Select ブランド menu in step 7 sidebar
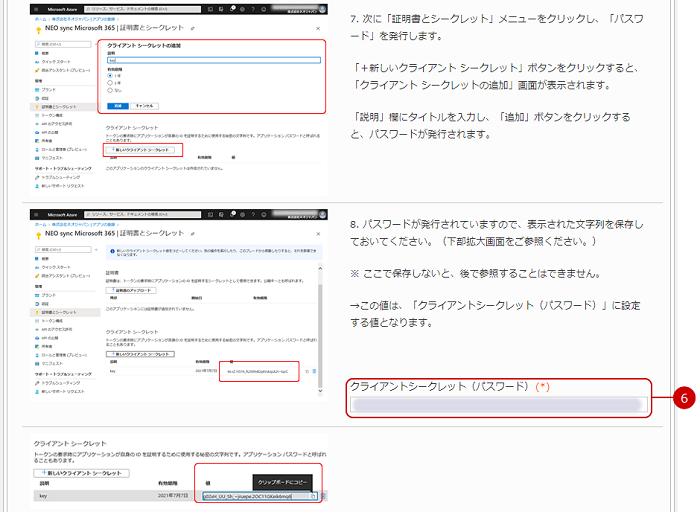Screen dimensions: 700x512 pos(46,90)
